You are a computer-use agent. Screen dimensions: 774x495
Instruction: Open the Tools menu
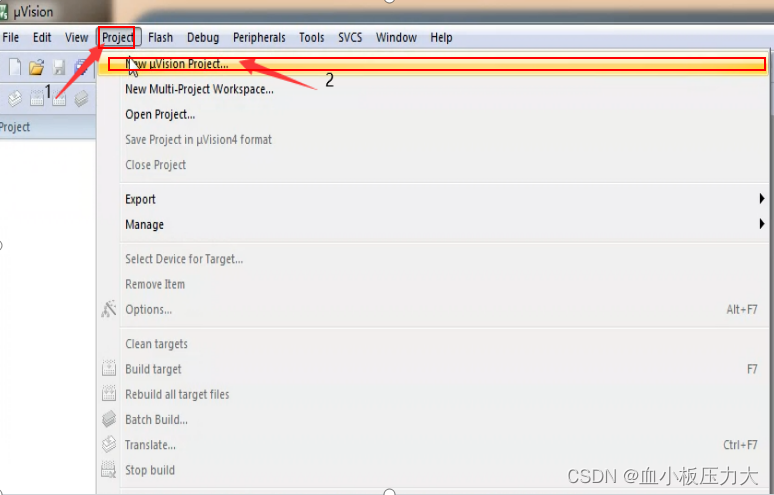coord(311,38)
